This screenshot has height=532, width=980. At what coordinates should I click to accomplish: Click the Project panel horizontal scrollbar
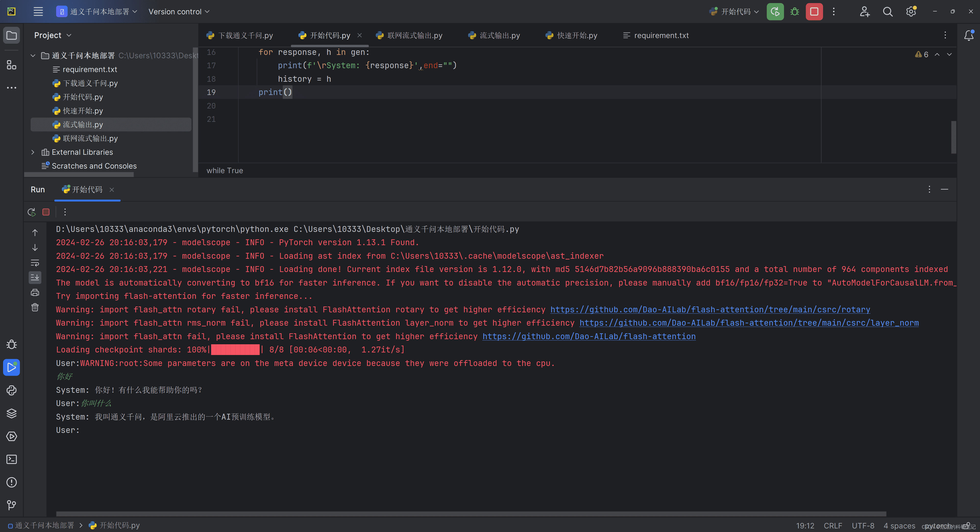coord(79,175)
